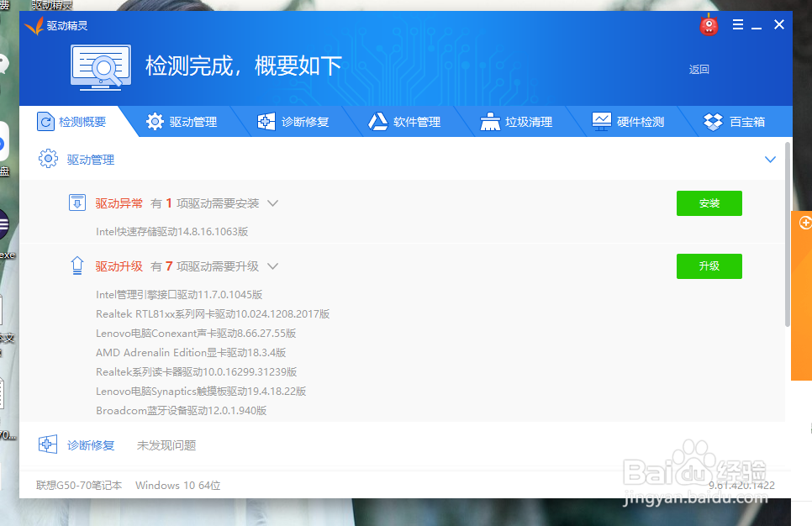Click 返回 to go back
The width and height of the screenshot is (812, 526).
[x=699, y=70]
